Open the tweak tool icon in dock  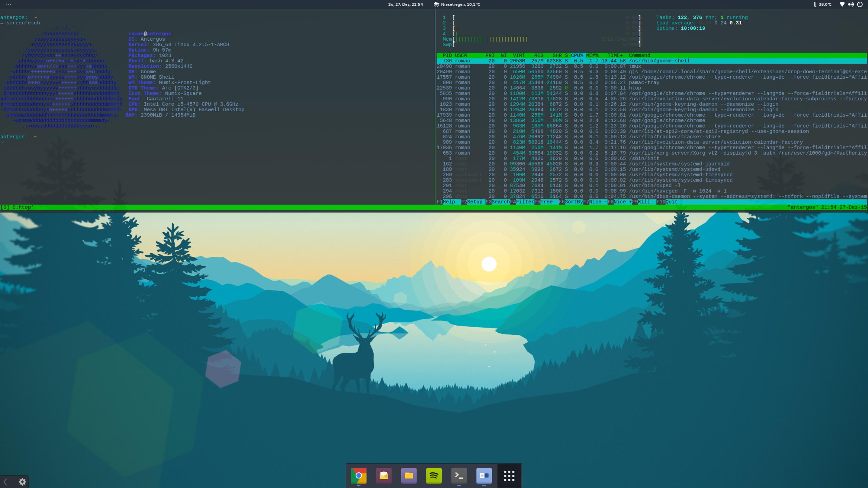pyautogui.click(x=484, y=475)
